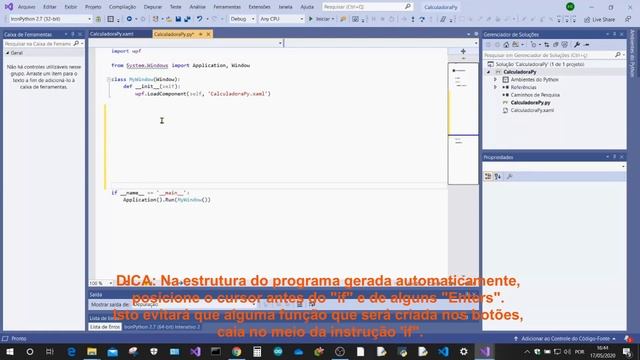Select Solução 'CalculadoraPy' root node

540,64
